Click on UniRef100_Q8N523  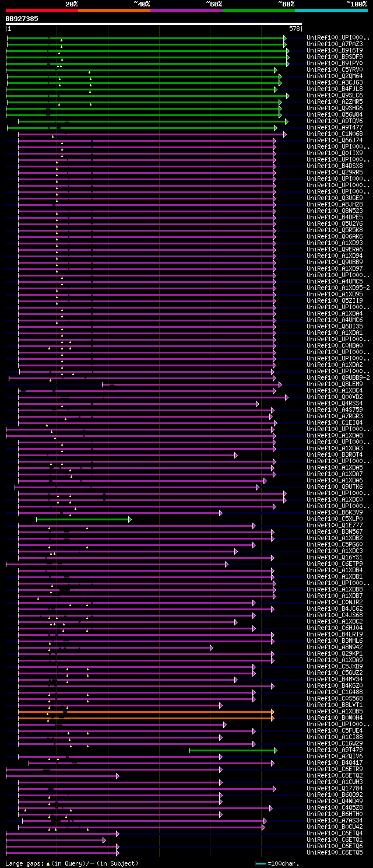tap(335, 211)
